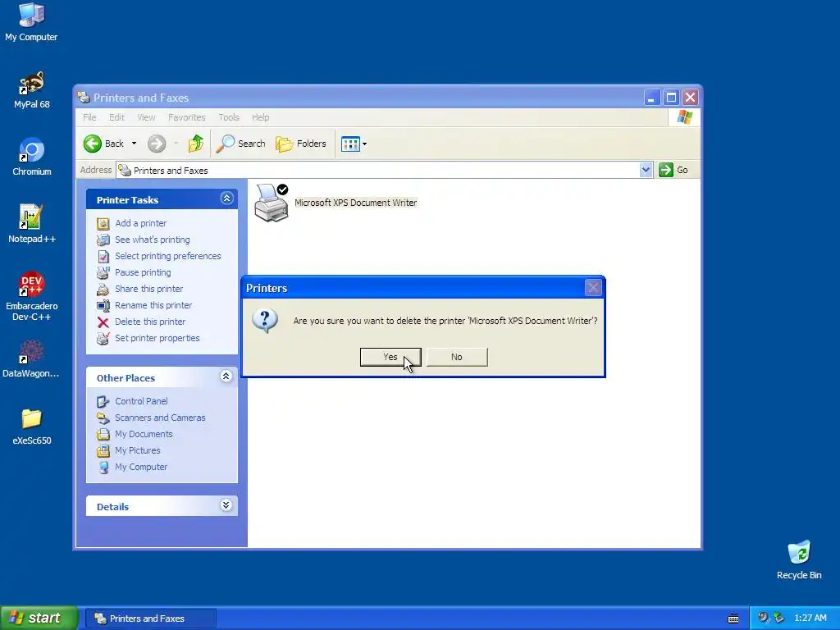Cancel deletion with the No button
This screenshot has height=630, width=840.
coord(457,357)
